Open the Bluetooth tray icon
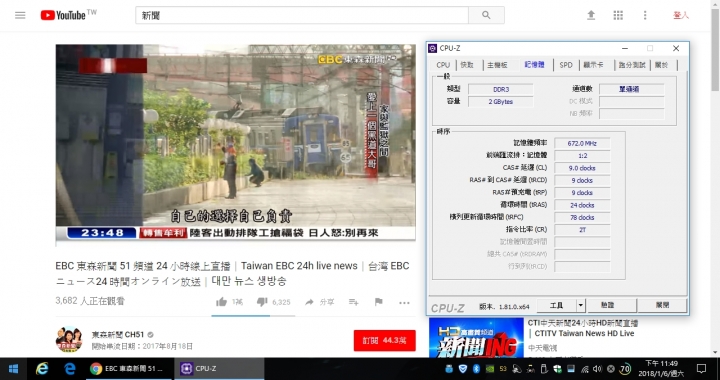Screen dimensions: 720x380 click(477, 369)
